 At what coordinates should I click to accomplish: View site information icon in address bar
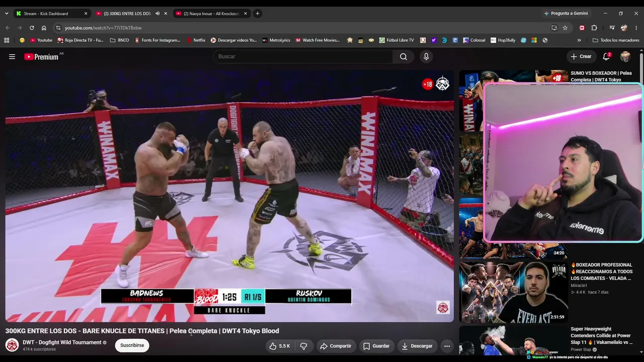coord(58,28)
